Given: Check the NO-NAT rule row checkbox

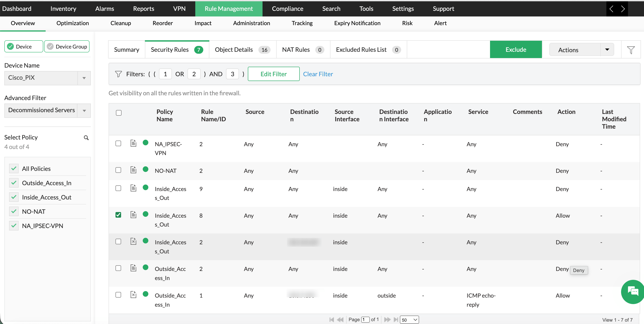Looking at the screenshot, I should 118,170.
